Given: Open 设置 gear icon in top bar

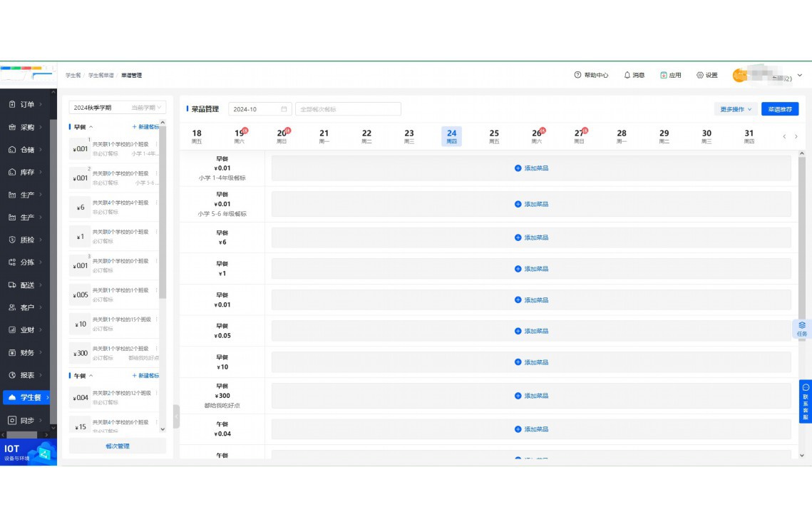Looking at the screenshot, I should pyautogui.click(x=700, y=75).
